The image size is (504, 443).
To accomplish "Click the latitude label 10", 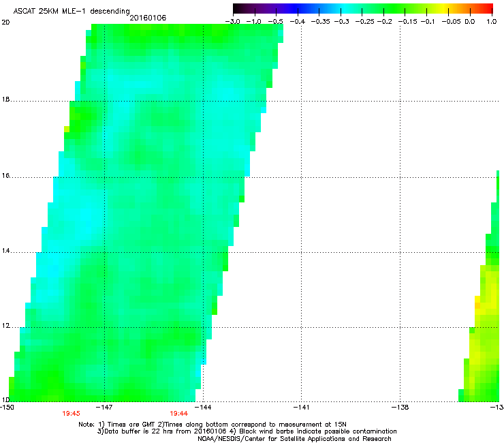I will tap(5, 399).
